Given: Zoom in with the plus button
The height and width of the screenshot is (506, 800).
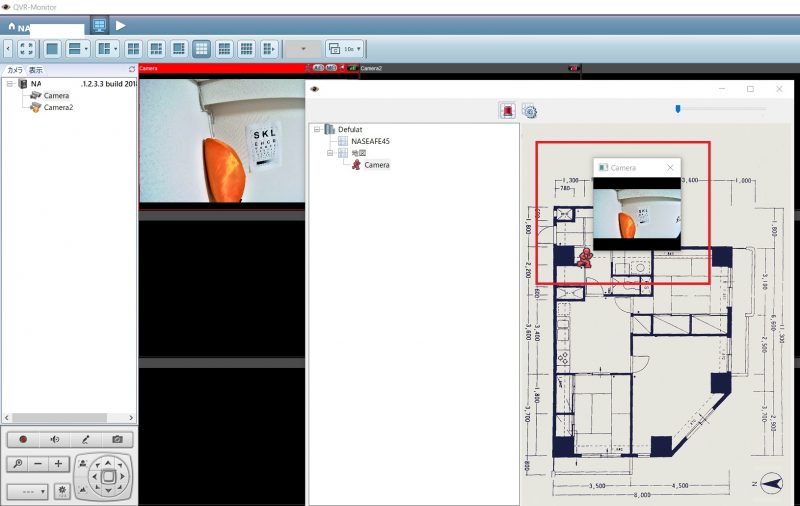Looking at the screenshot, I should pos(58,464).
